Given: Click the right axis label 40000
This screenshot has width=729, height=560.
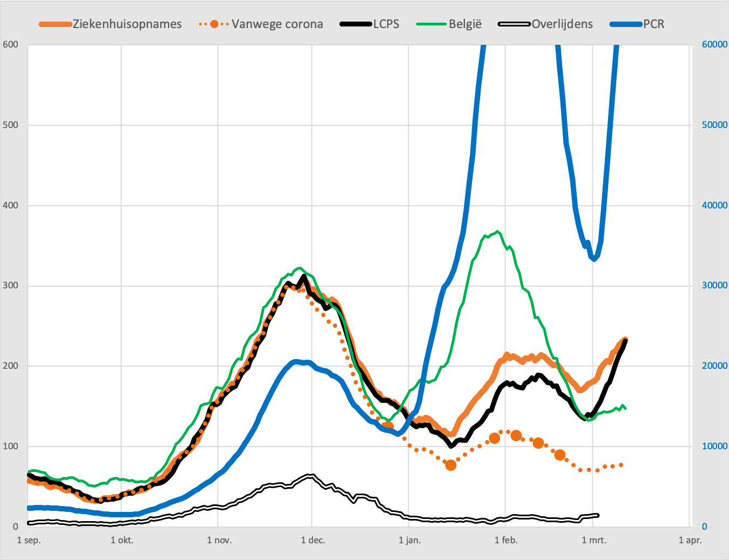Looking at the screenshot, I should pyautogui.click(x=714, y=205).
